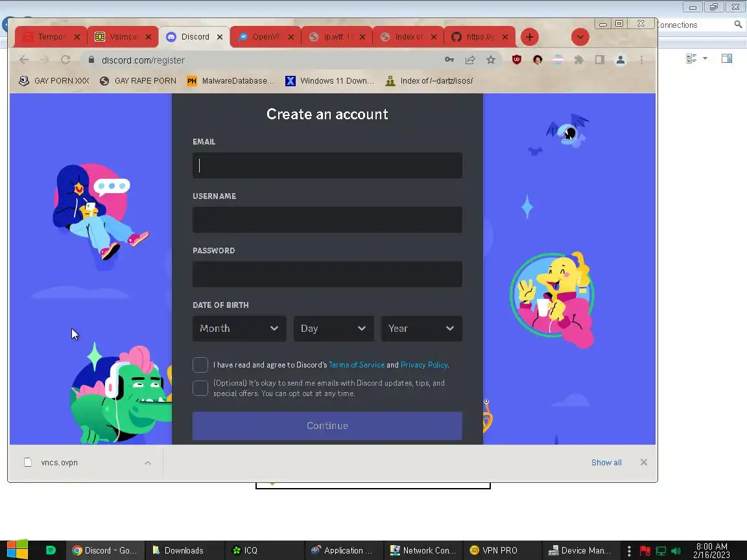Click the round avatar extension icon
The width and height of the screenshot is (747, 560).
tap(538, 60)
